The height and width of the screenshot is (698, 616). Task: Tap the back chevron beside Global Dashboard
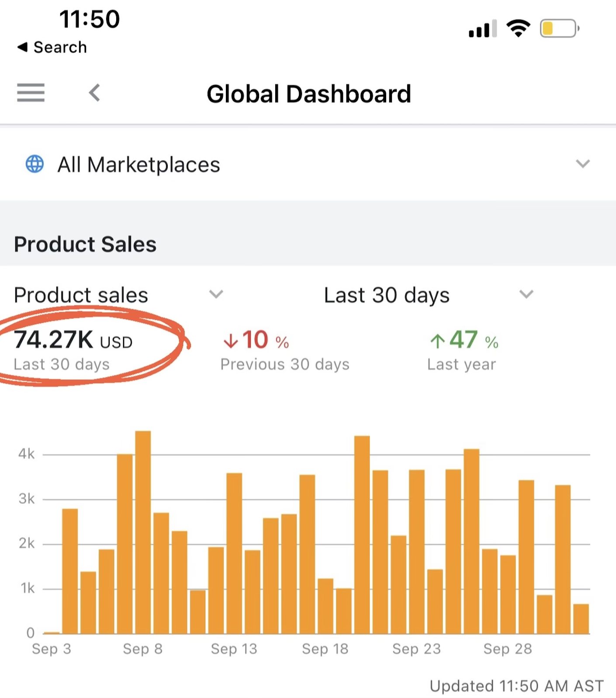pos(94,93)
